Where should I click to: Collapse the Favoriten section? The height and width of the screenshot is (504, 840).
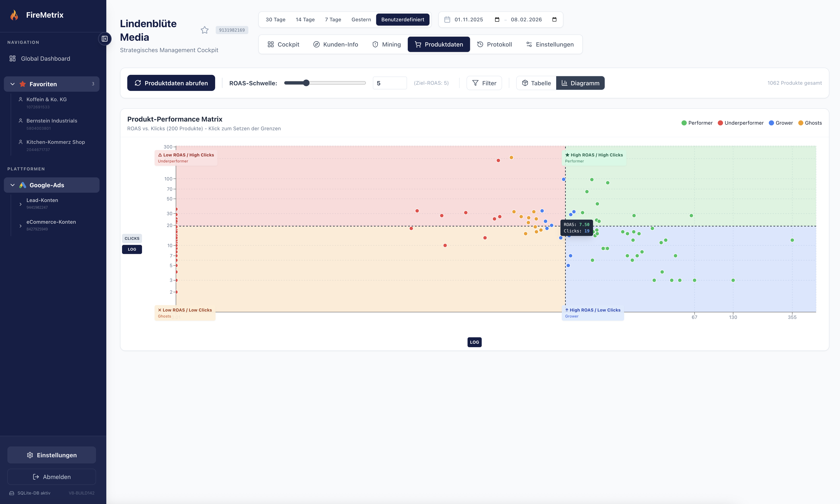click(12, 84)
